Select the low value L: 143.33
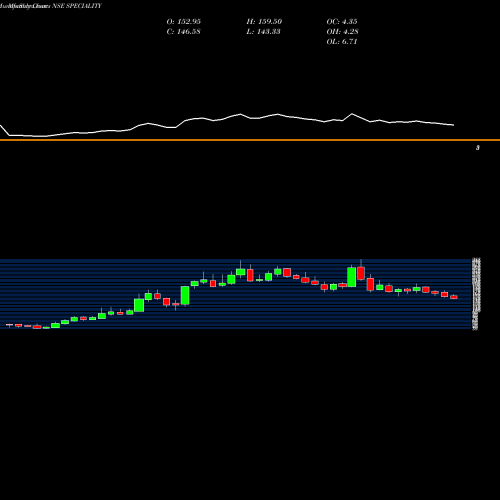 coord(263,31)
